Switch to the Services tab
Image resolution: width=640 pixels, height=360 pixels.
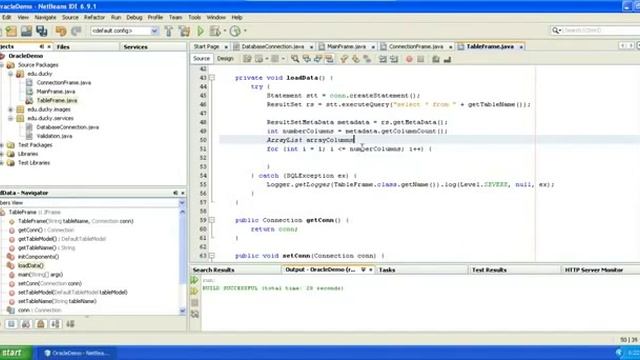click(136, 47)
